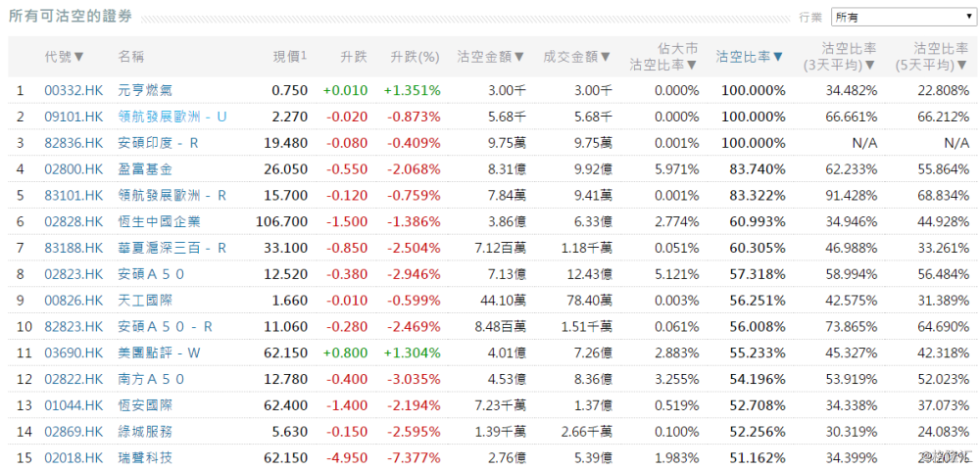Sort by 沽空比率 (3天平均) header
Image resolution: width=980 pixels, height=470 pixels.
(x=840, y=56)
